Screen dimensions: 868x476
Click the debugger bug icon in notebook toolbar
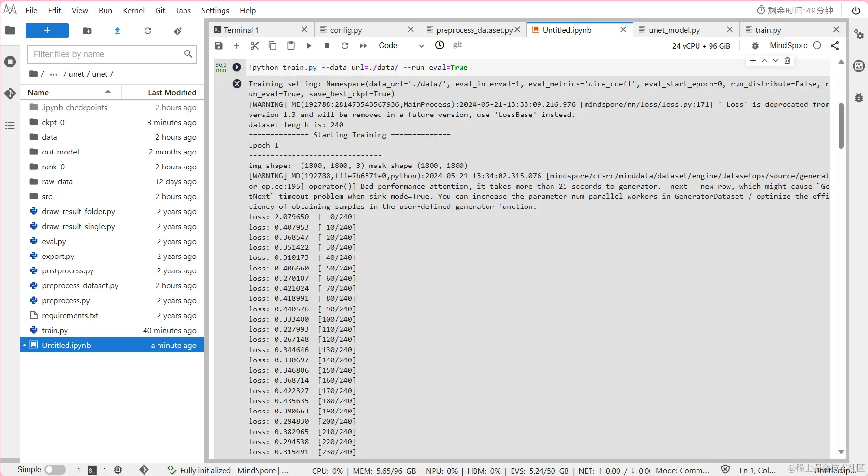(x=755, y=46)
